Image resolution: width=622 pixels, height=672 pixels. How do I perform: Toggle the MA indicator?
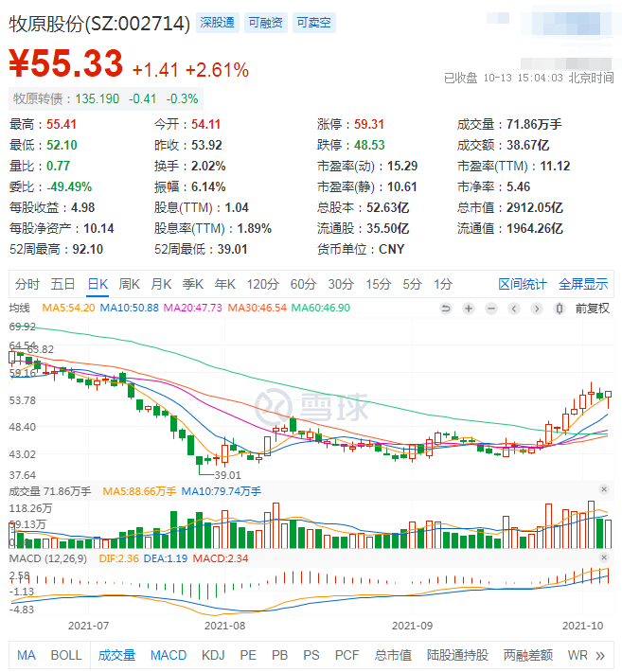(27, 656)
